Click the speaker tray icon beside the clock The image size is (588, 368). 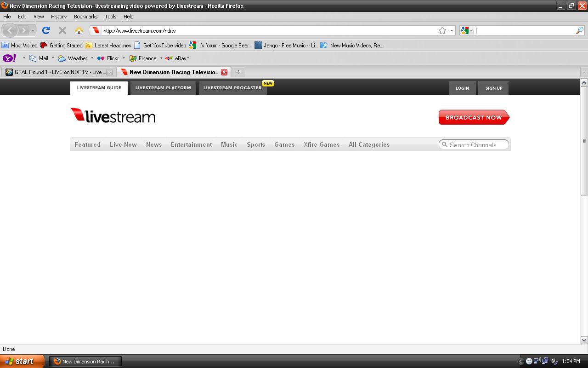tap(554, 361)
